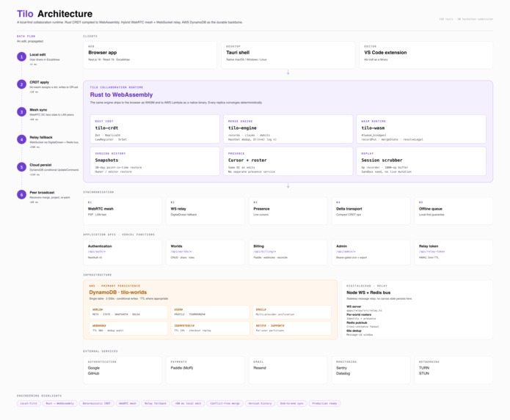
Task: Click the Local edit step 1 circle
Action: pyautogui.click(x=22, y=57)
